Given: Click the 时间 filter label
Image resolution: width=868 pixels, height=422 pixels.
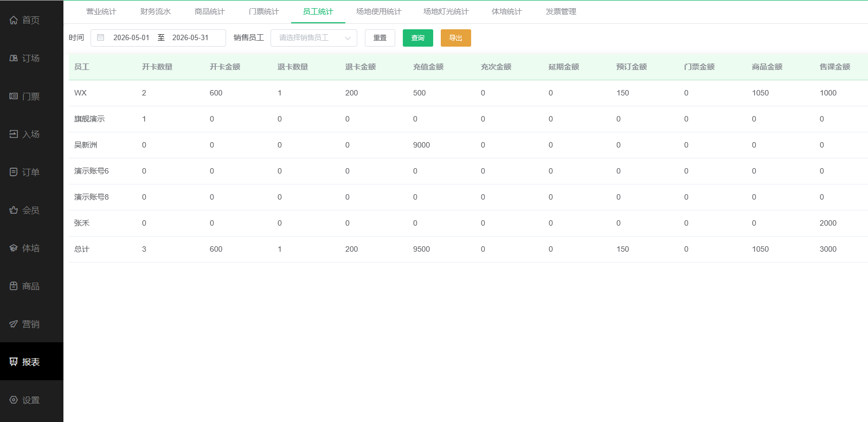Looking at the screenshot, I should click(x=76, y=37).
